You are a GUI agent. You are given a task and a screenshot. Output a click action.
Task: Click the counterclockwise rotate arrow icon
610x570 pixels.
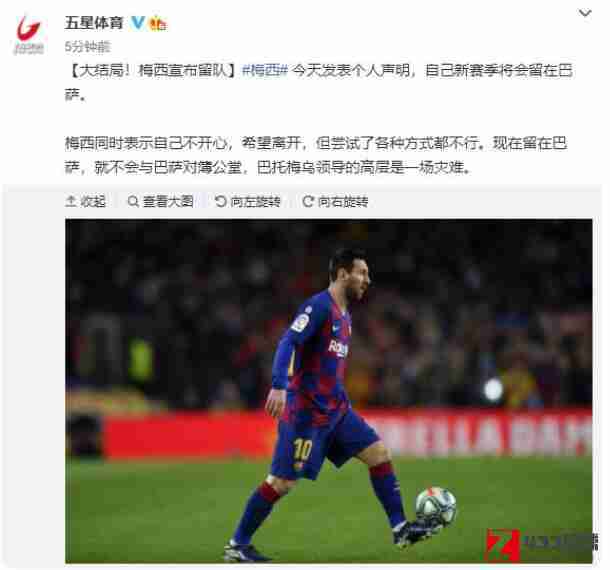tap(220, 201)
